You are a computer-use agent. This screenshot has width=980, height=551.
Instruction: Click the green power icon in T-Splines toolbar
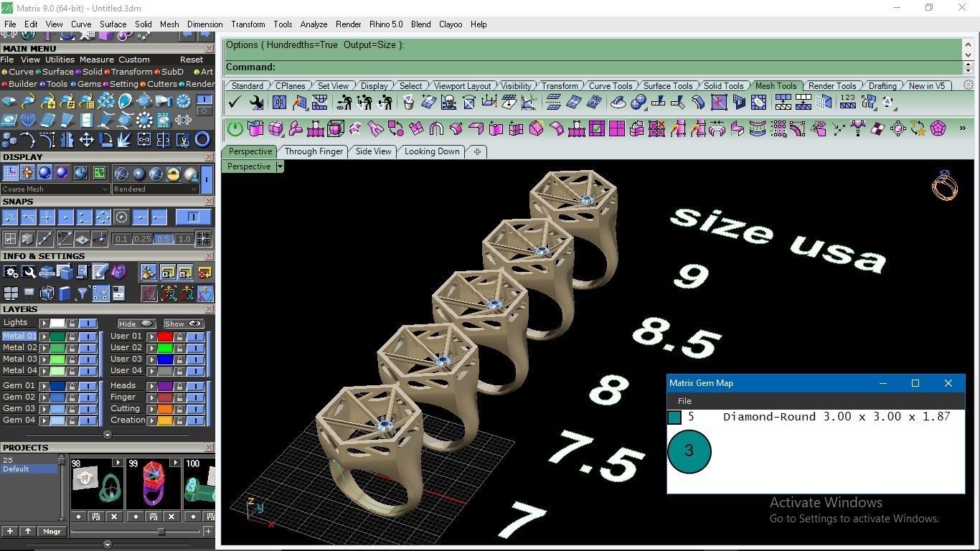click(235, 129)
